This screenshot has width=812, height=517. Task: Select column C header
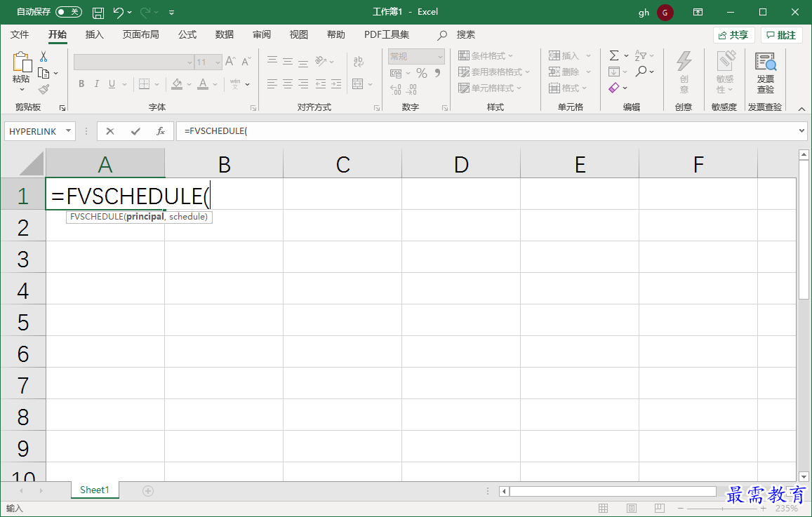click(342, 165)
